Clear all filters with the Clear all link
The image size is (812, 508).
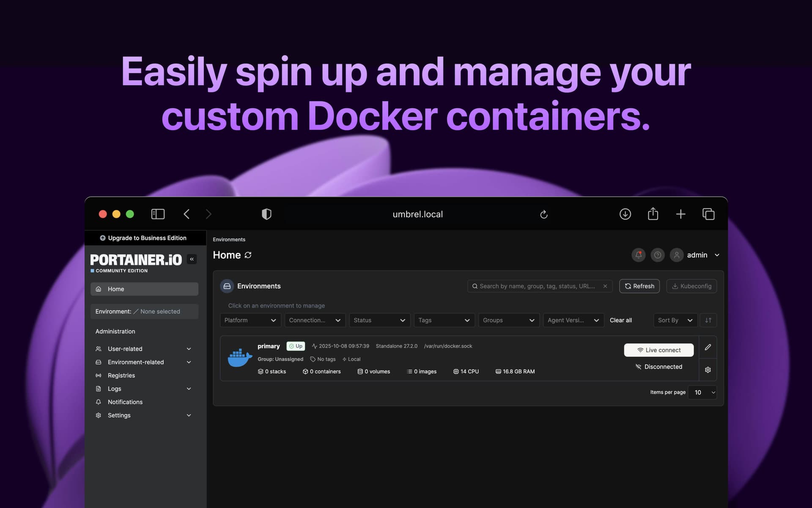[620, 320]
